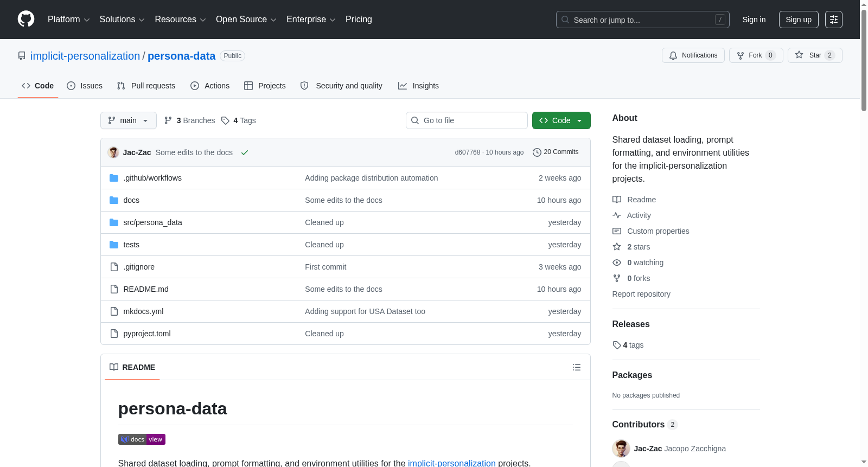Click 'Adding support for USA Dataset too' message

365,311
